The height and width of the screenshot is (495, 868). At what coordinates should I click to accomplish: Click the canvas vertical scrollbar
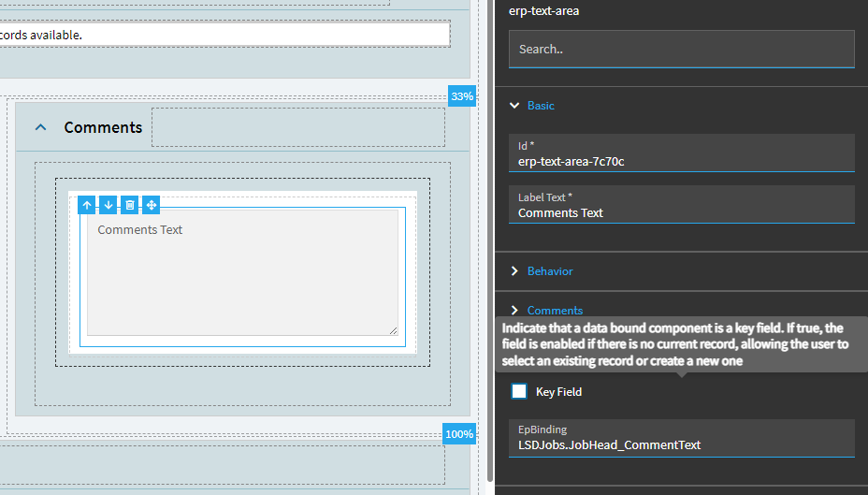coord(490,240)
